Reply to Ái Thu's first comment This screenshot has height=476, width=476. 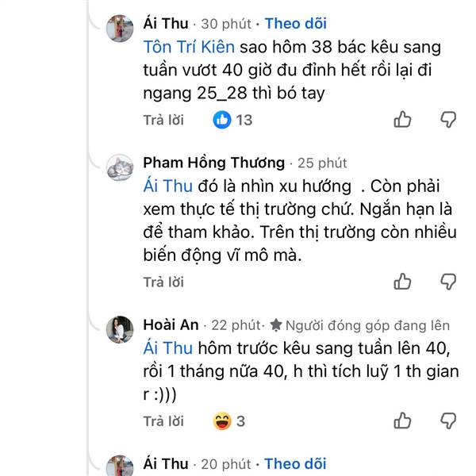[x=163, y=120]
